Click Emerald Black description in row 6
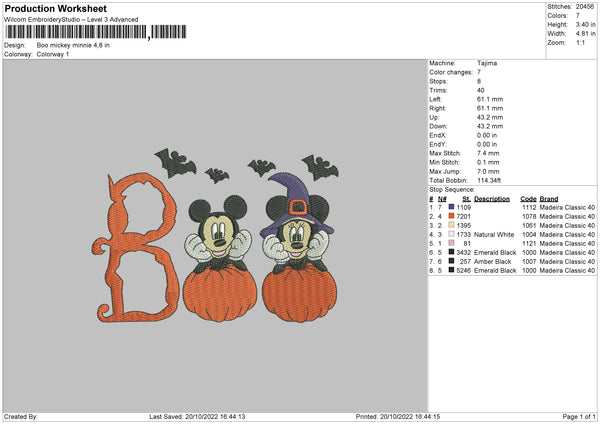600x424 pixels. coord(495,252)
